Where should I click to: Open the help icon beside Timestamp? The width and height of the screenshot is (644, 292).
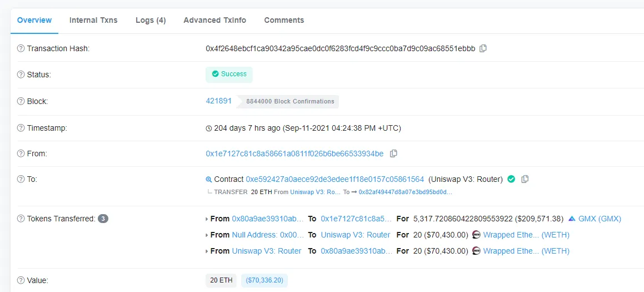21,128
